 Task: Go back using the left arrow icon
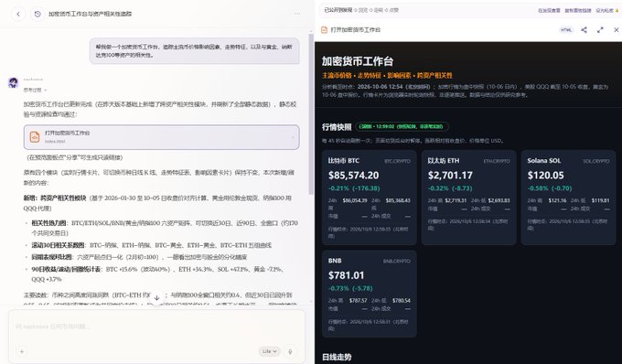[18, 14]
